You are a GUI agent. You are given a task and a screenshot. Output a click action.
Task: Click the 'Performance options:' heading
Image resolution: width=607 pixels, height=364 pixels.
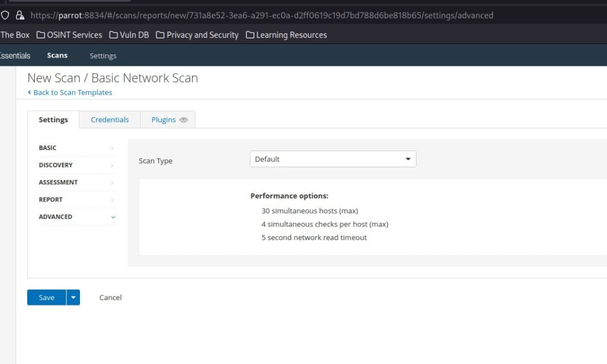(289, 196)
